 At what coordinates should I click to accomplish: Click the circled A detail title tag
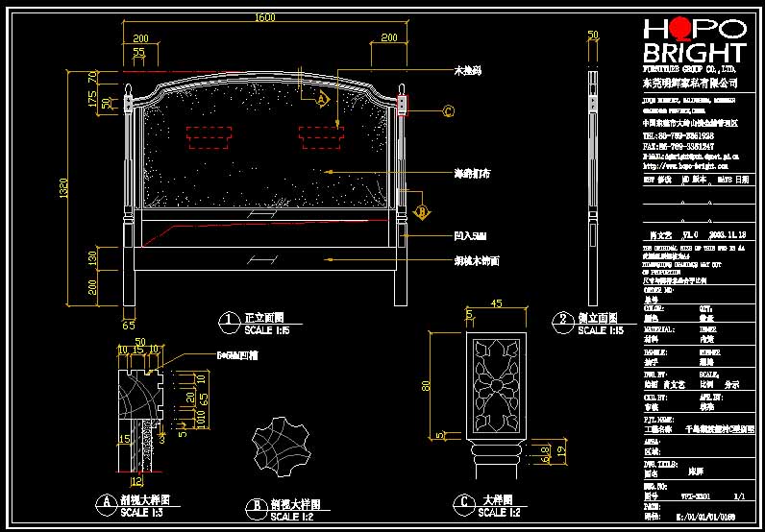pos(105,504)
